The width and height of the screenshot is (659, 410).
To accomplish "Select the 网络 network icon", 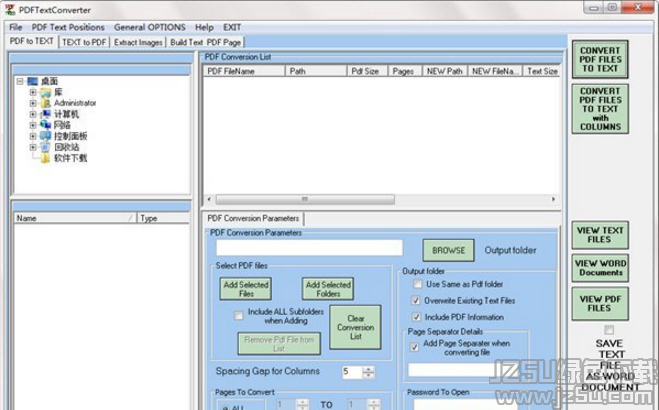I will (45, 125).
